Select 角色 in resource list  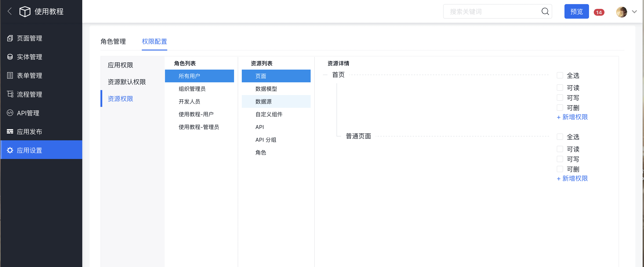click(276, 152)
